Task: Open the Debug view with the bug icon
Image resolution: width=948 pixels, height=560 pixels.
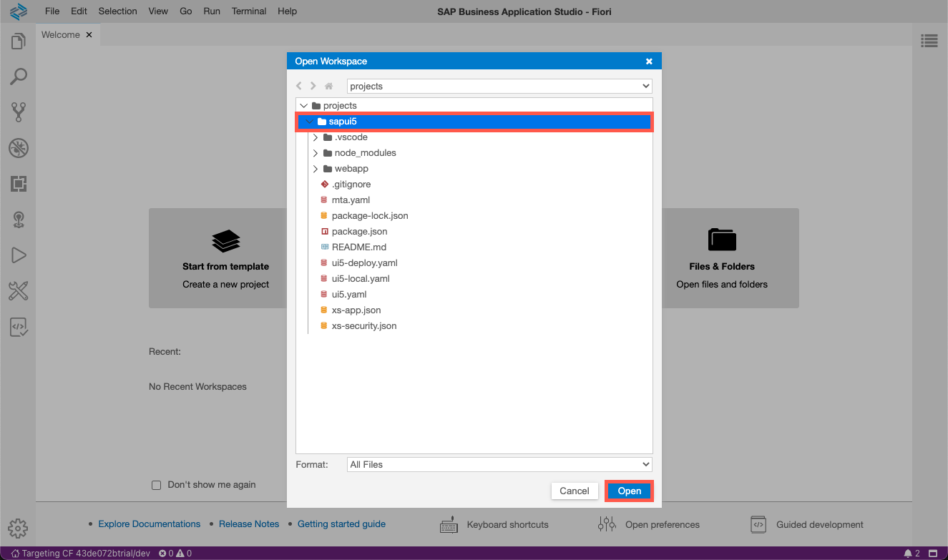Action: click(18, 148)
